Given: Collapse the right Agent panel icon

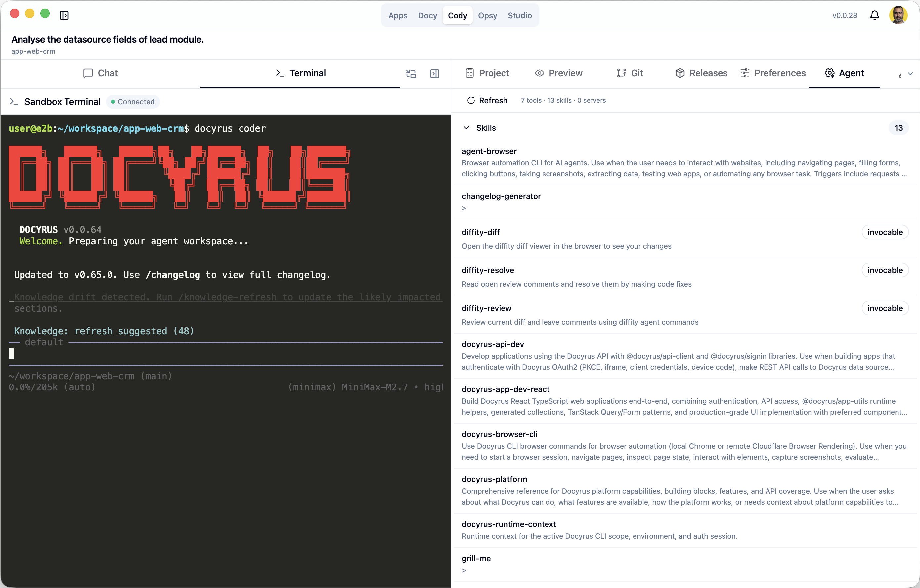Looking at the screenshot, I should (434, 73).
